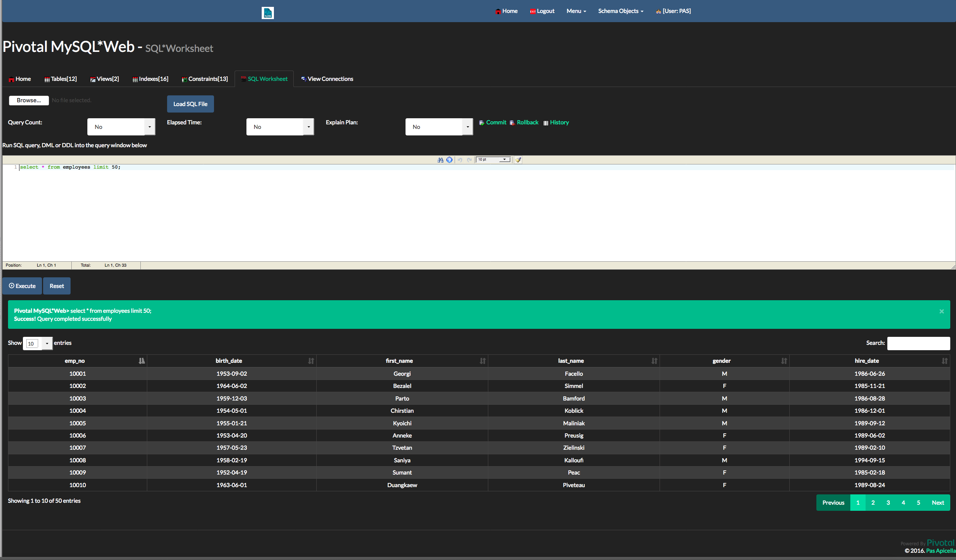The height and width of the screenshot is (560, 956).
Task: Click first_name cell Duangkaew
Action: click(402, 485)
